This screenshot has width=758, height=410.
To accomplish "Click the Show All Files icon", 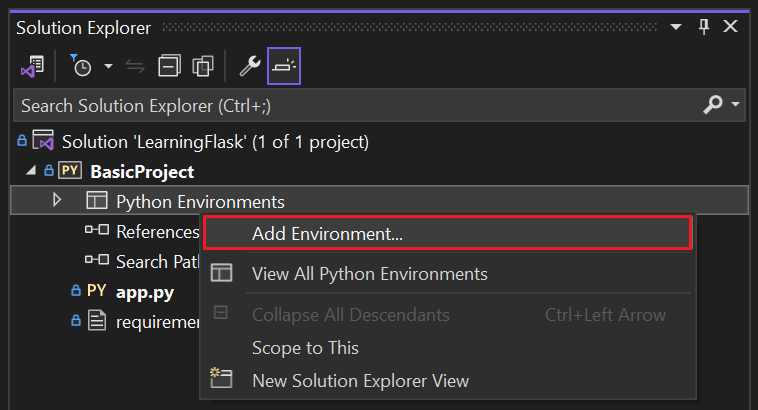I will pyautogui.click(x=203, y=67).
